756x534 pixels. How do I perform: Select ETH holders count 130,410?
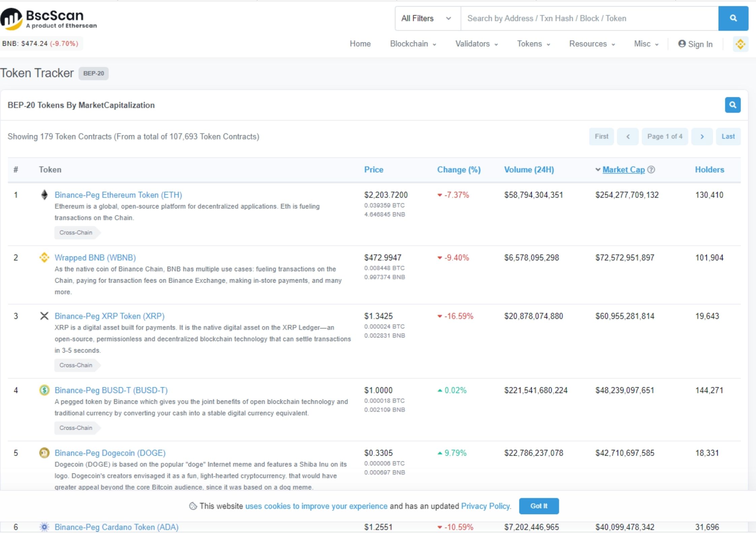(709, 195)
